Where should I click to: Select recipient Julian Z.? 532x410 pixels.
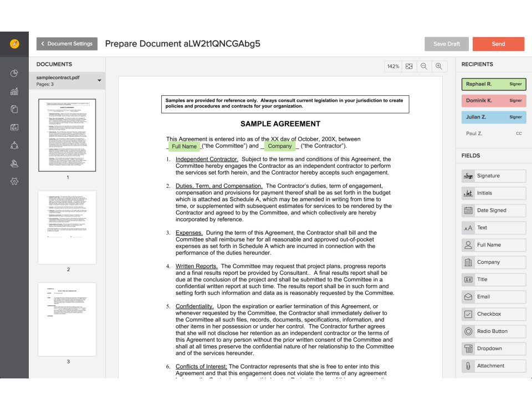[x=494, y=117]
